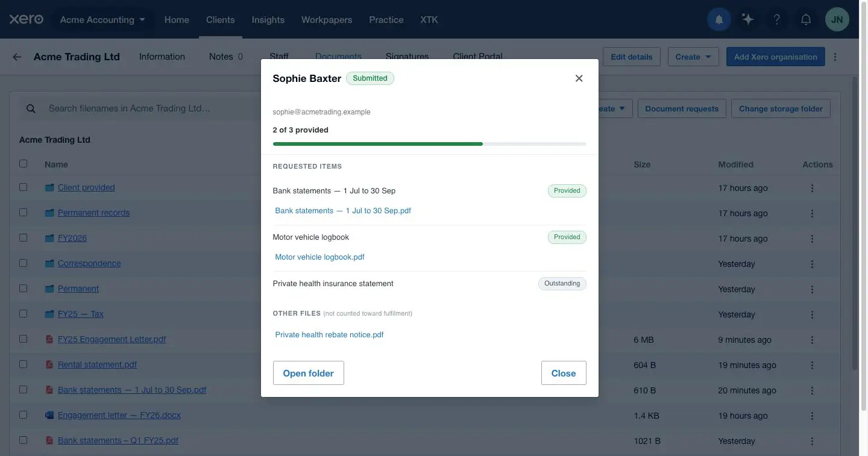Click the Document requests button
This screenshot has height=456, width=868.
pos(682,108)
